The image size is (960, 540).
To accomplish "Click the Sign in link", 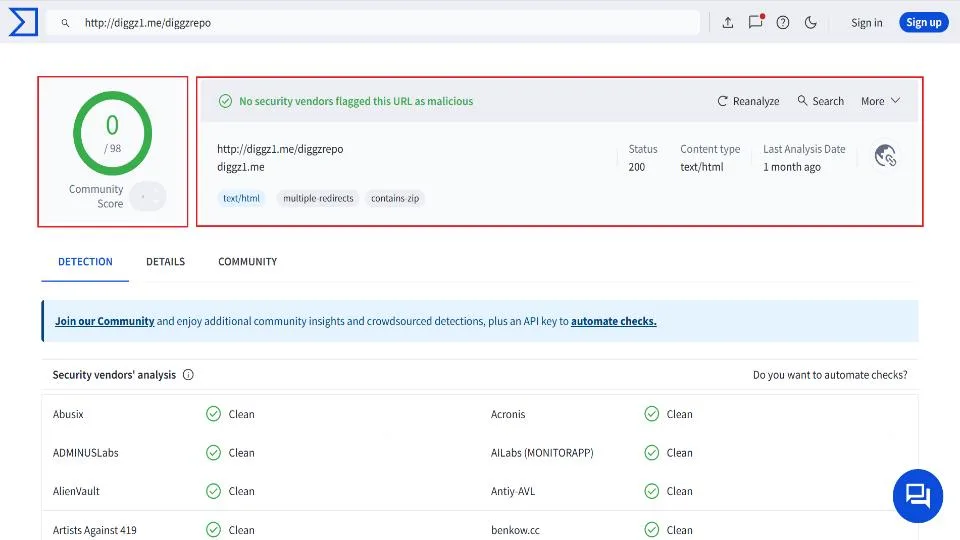I will pyautogui.click(x=866, y=23).
